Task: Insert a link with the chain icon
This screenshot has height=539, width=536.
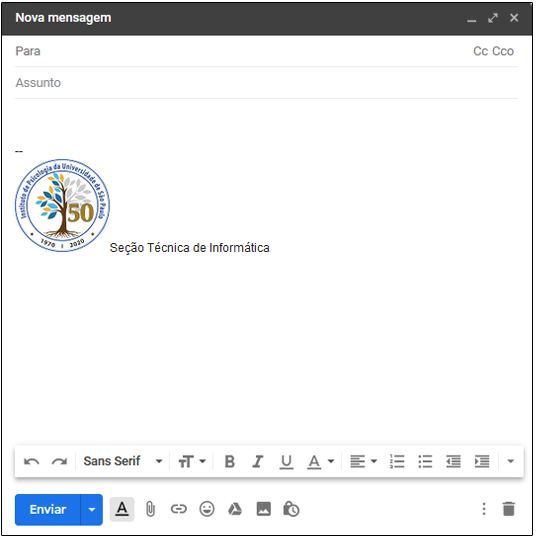Action: (x=179, y=509)
